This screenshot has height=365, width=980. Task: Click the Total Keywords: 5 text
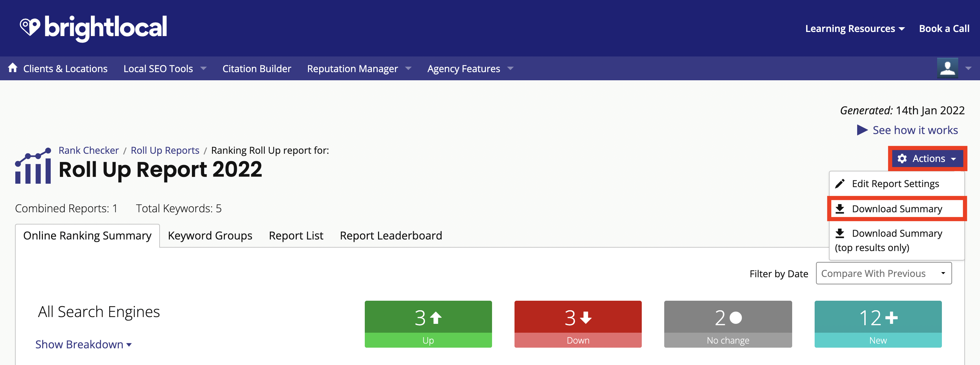[179, 209]
